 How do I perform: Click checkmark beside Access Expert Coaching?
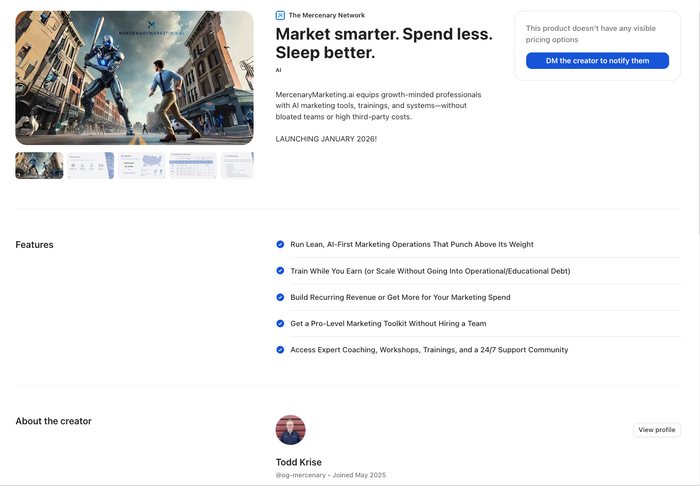pos(280,350)
